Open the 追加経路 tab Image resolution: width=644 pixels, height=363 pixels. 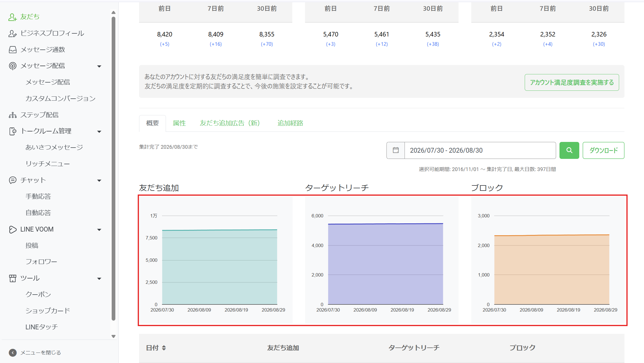[290, 123]
